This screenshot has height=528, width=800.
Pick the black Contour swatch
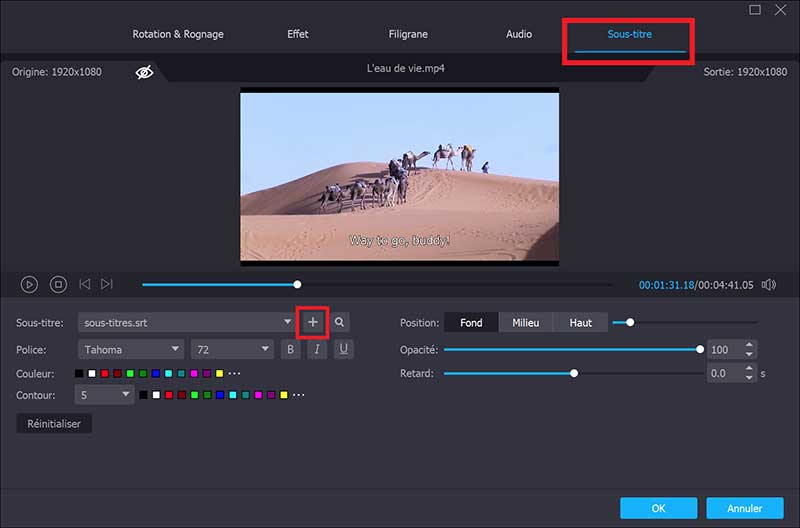click(x=143, y=395)
